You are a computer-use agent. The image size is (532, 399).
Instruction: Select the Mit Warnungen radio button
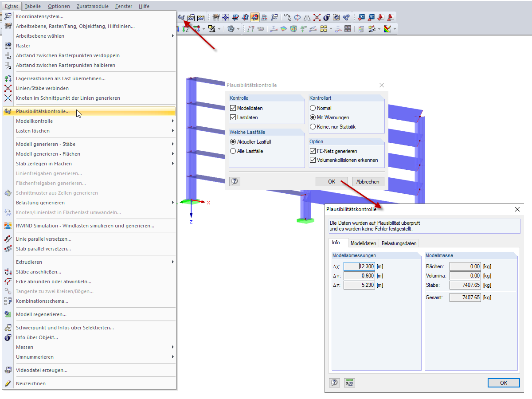(x=313, y=117)
